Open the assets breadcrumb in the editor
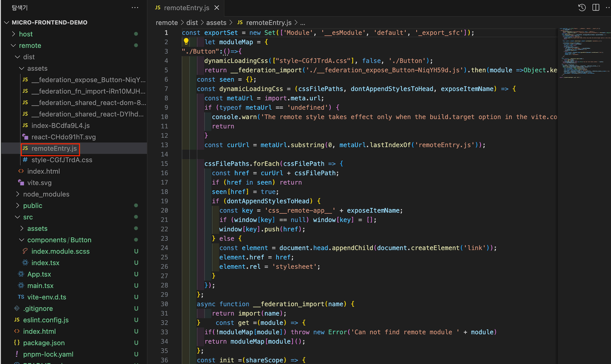The height and width of the screenshot is (364, 611). click(216, 22)
